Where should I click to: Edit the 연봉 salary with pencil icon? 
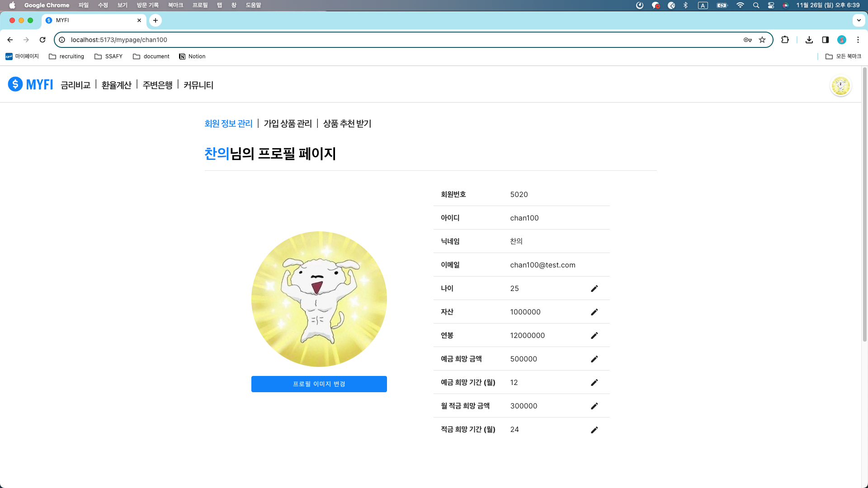tap(594, 336)
